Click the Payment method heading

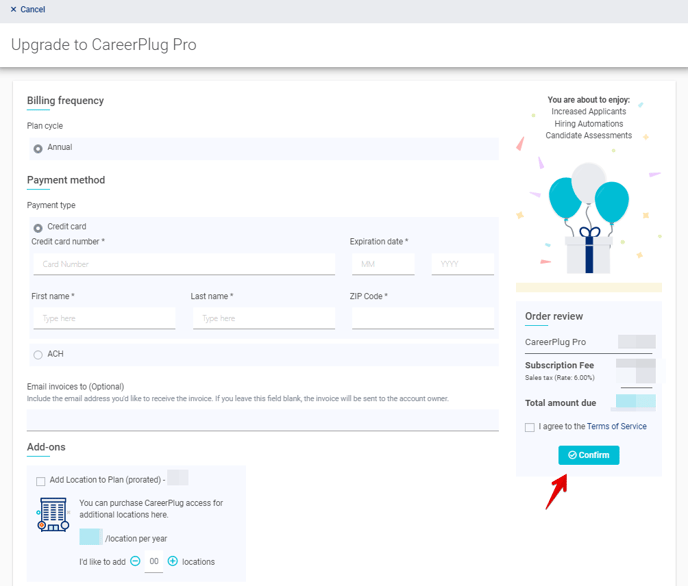(x=66, y=180)
